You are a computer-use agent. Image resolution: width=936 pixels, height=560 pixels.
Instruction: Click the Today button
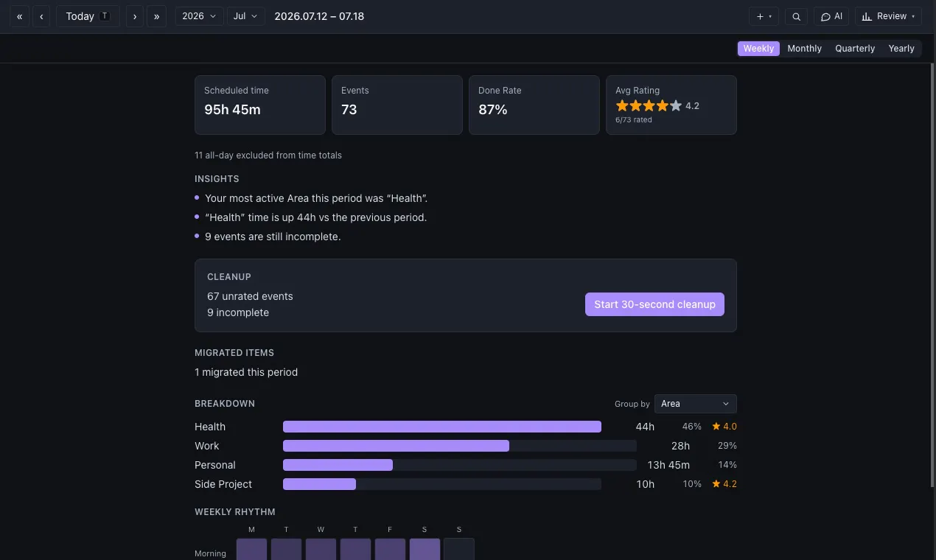click(x=88, y=16)
